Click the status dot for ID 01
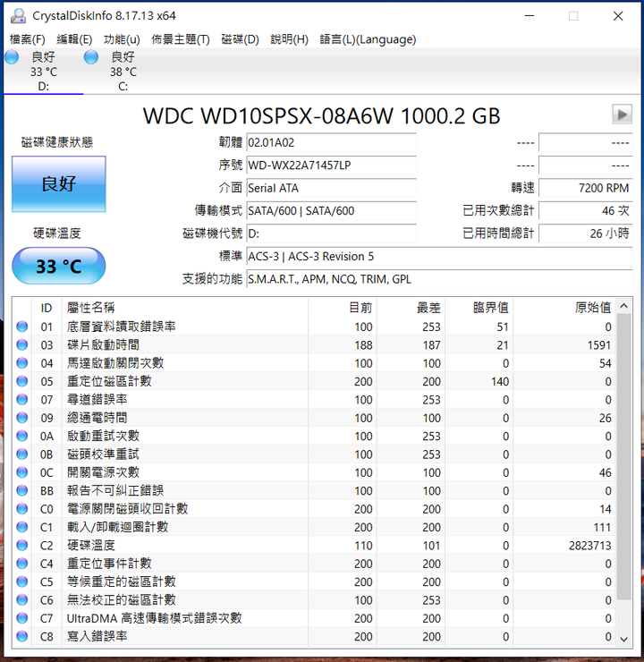Image resolution: width=644 pixels, height=662 pixels. (x=22, y=327)
